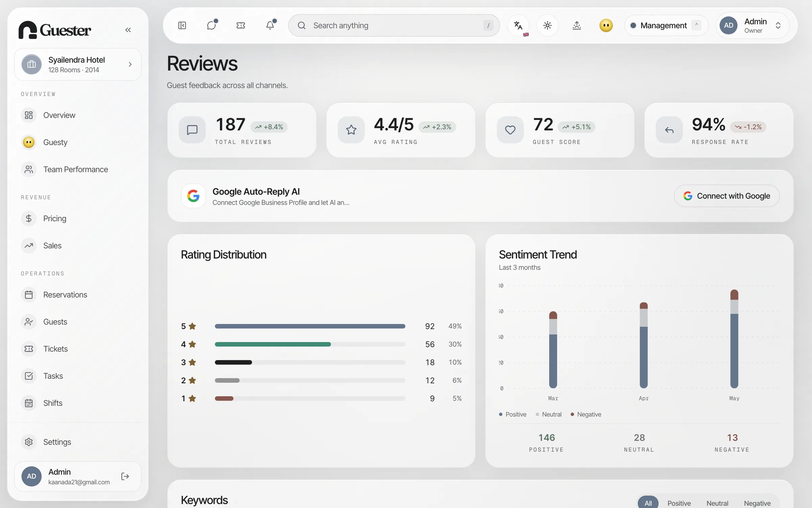Toggle light theme sun icon

[x=547, y=25]
